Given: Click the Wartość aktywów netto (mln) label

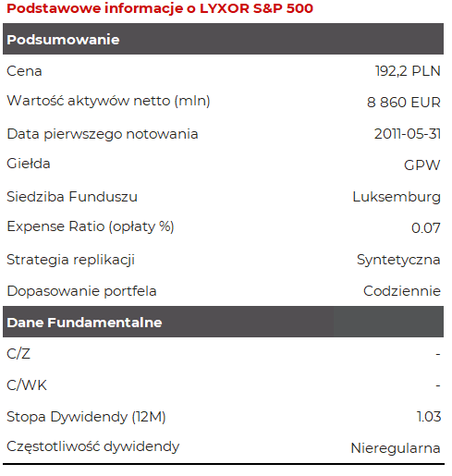Looking at the screenshot, I should [108, 101].
